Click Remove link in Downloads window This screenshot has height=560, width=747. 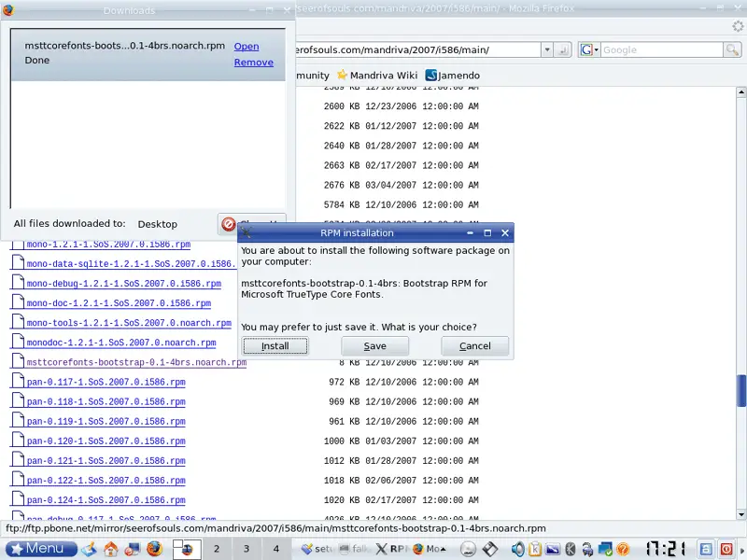tap(253, 63)
